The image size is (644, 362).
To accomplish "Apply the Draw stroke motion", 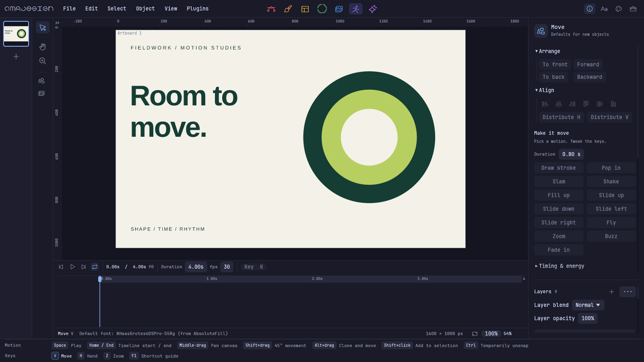I will tap(559, 168).
